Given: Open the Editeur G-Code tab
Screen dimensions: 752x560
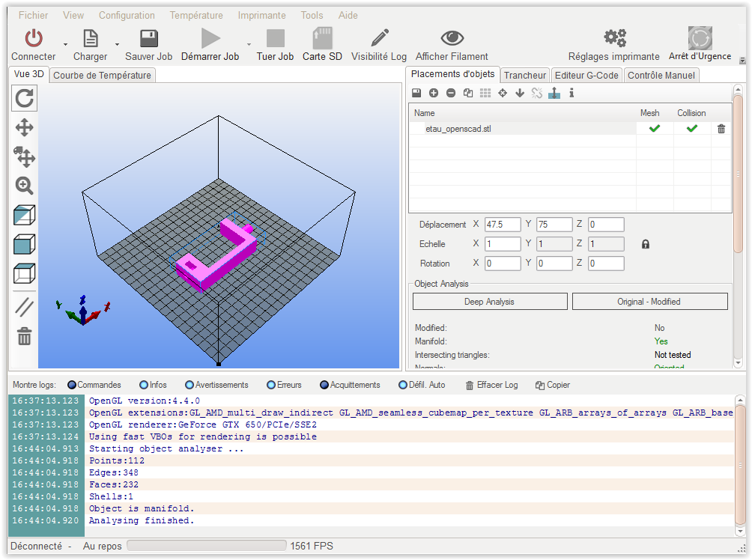Looking at the screenshot, I should 586,76.
